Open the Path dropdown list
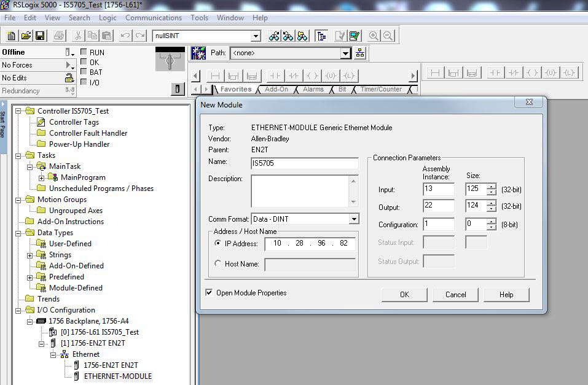This screenshot has height=385, width=588. click(345, 53)
